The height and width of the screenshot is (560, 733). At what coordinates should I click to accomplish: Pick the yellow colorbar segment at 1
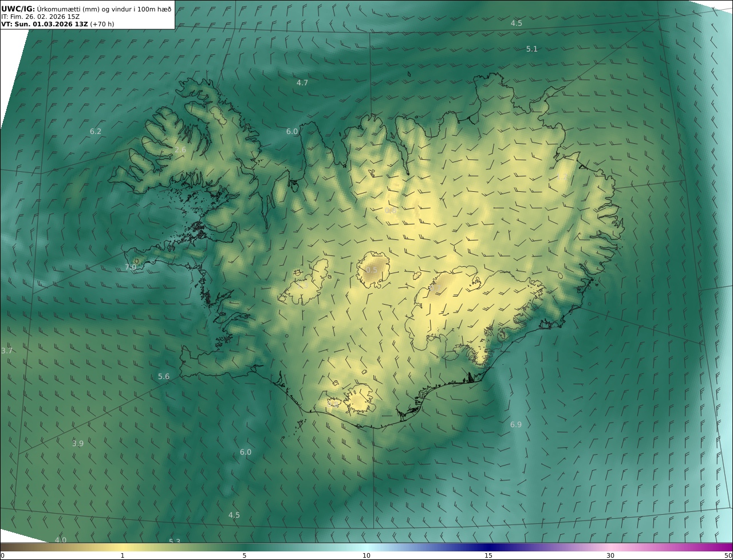click(123, 547)
